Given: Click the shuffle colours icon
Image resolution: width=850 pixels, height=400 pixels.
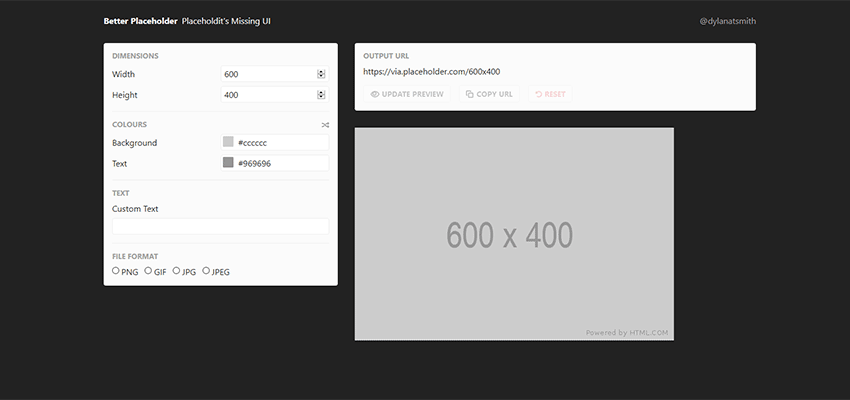Looking at the screenshot, I should [325, 125].
